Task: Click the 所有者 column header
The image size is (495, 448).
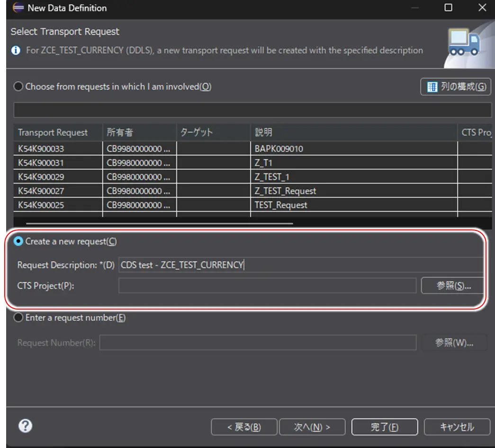Action: (x=139, y=132)
